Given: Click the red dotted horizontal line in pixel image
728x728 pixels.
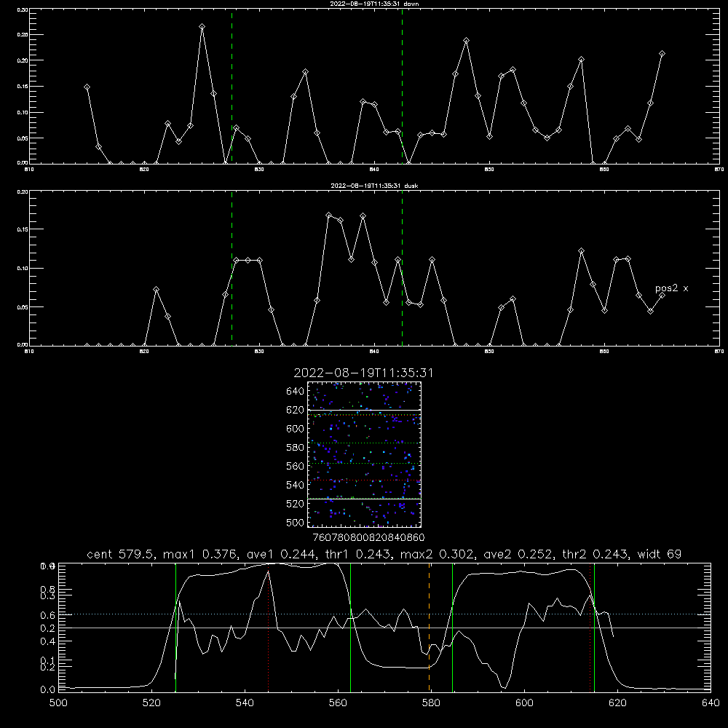Looking at the screenshot, I should [x=364, y=480].
